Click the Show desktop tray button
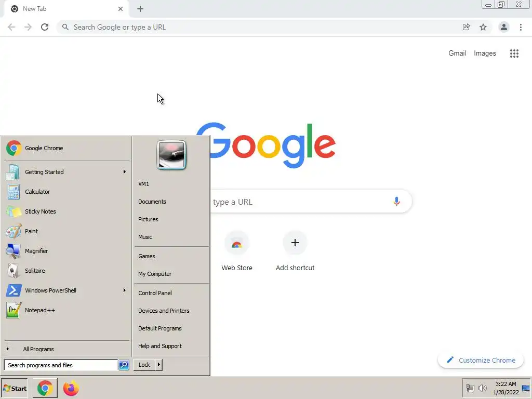Viewport: 532px width, 399px height. [526, 388]
